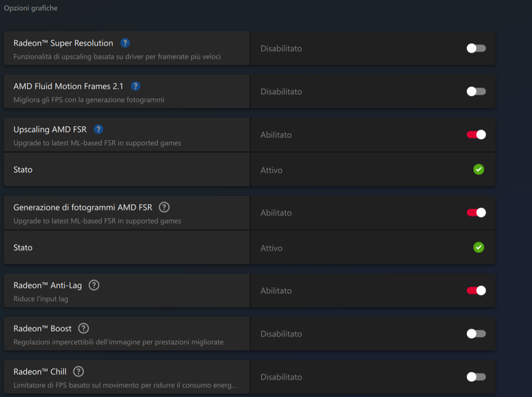Click Abilitato text for Generazione di fotogrammi
This screenshot has width=532, height=397.
[x=276, y=213]
